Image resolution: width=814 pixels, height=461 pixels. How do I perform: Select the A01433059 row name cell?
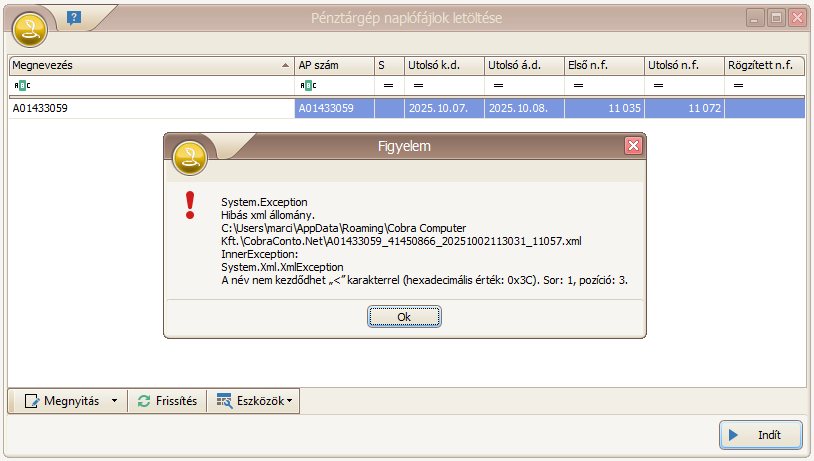tap(150, 108)
